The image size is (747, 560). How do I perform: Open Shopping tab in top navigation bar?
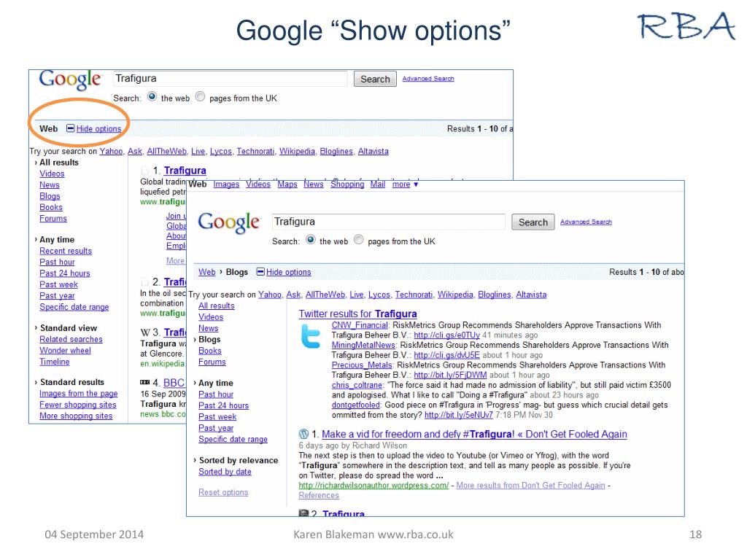347,184
